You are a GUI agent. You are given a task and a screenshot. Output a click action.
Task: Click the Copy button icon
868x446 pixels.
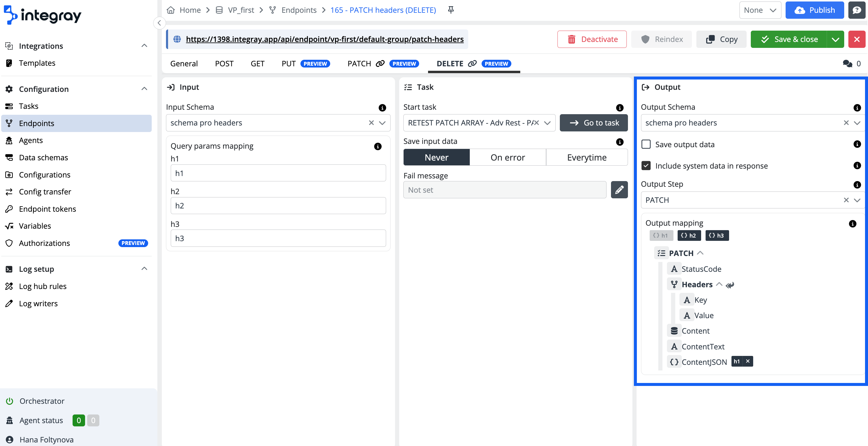click(710, 40)
